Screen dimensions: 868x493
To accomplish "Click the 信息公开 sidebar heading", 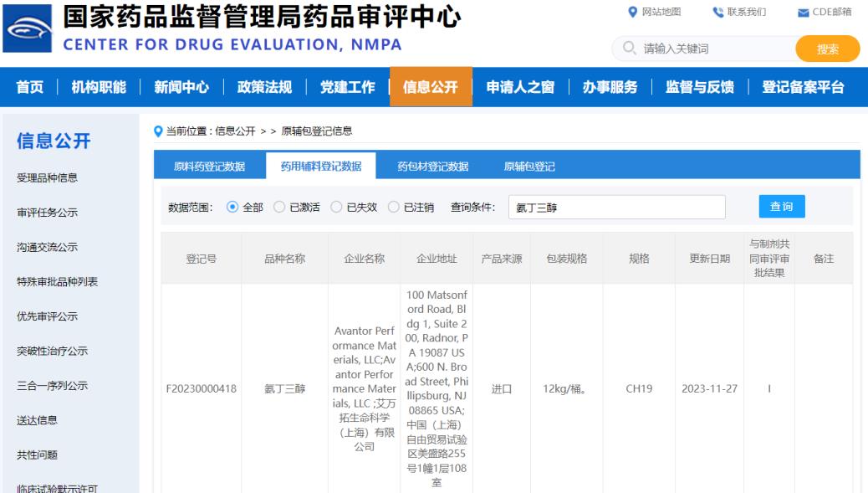I will point(54,141).
